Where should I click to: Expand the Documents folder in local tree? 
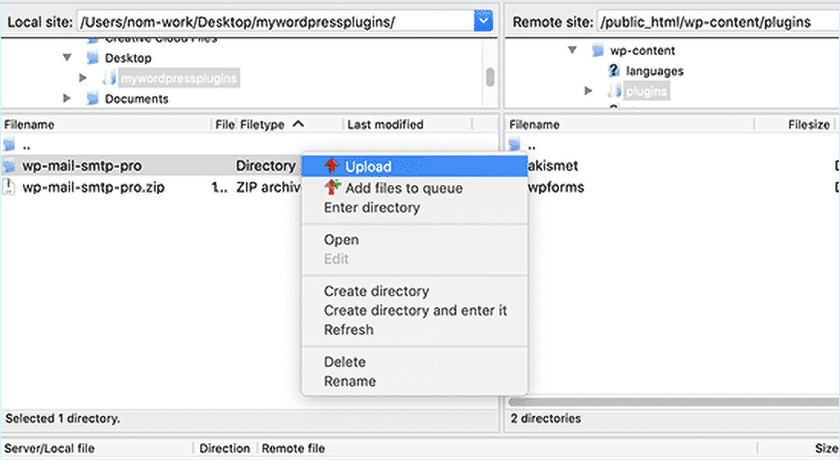coord(67,98)
